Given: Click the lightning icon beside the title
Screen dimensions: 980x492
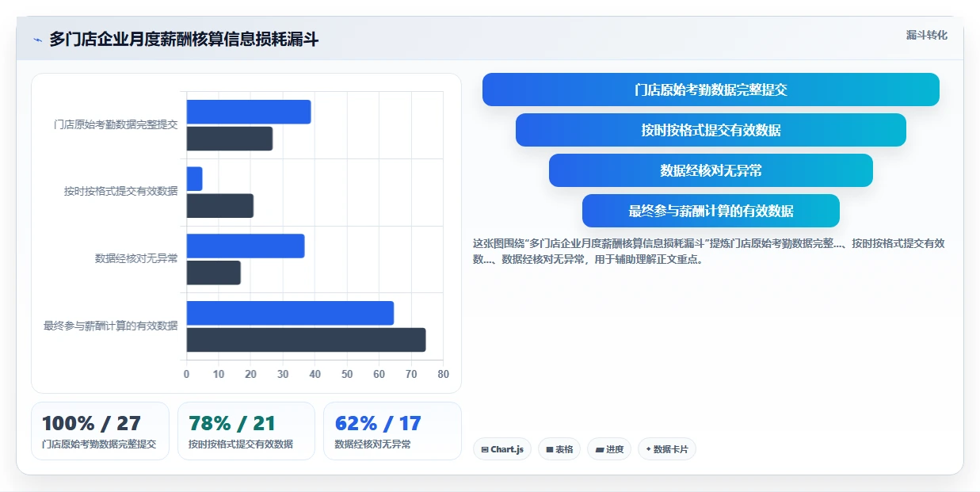Looking at the screenshot, I should 37,40.
